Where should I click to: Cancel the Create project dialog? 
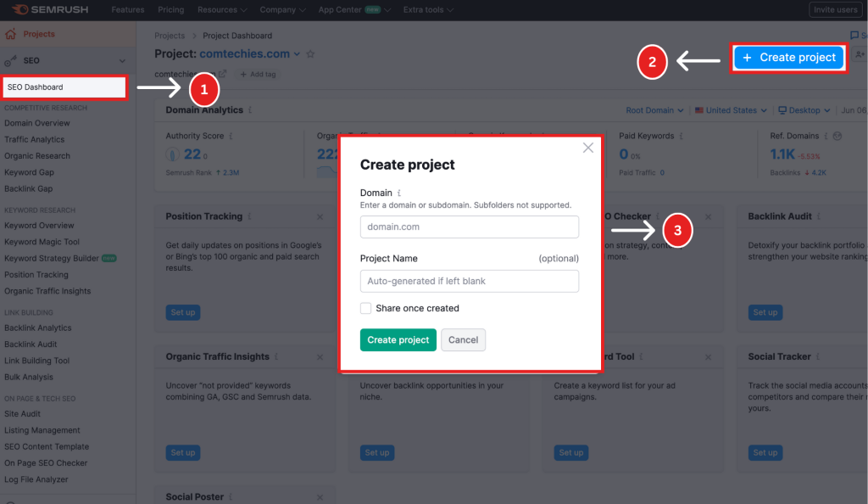pyautogui.click(x=463, y=339)
